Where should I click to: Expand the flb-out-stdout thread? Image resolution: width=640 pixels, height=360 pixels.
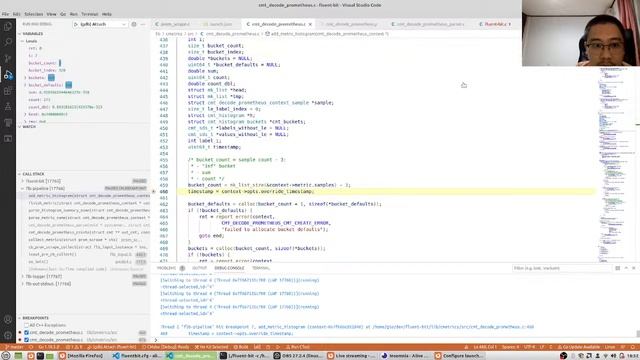coord(23,284)
